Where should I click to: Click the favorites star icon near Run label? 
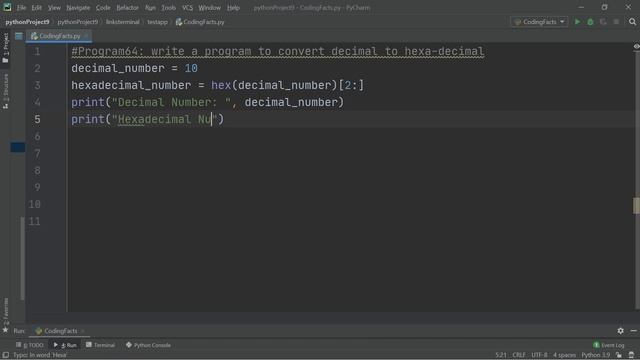click(x=5, y=330)
